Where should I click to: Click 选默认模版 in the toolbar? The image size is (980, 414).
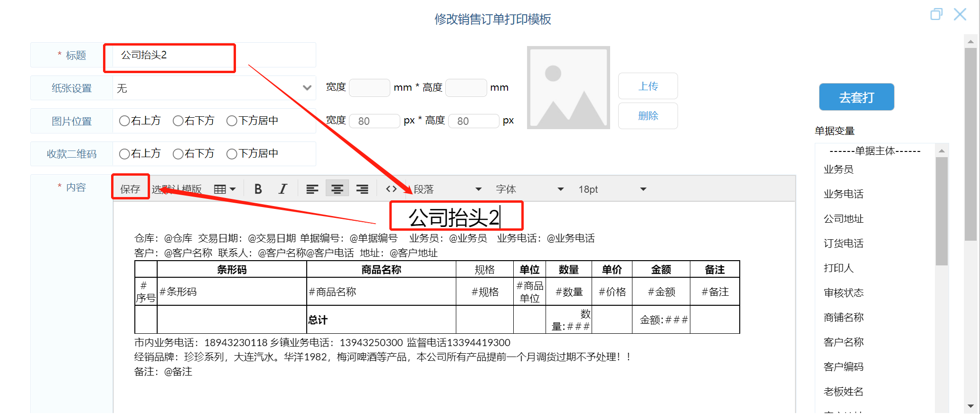[x=177, y=189]
